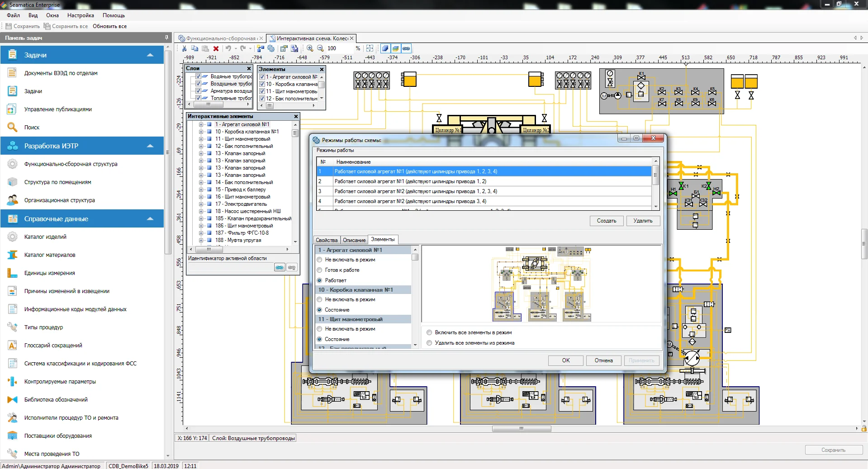Open the Undo history dropdown arrow
Viewport: 868px width, 469px height.
tap(235, 48)
